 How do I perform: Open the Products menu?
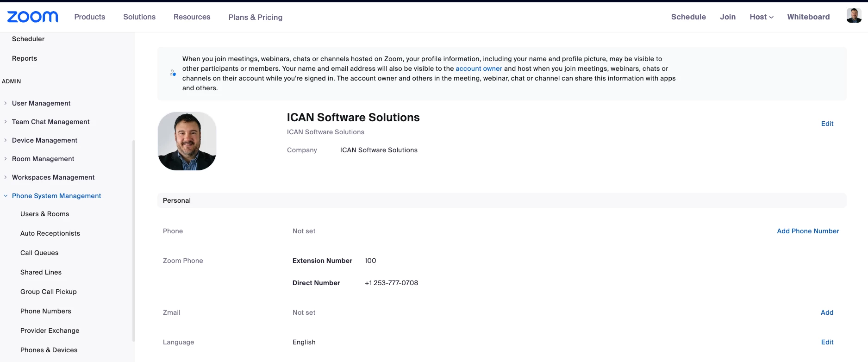[x=90, y=17]
